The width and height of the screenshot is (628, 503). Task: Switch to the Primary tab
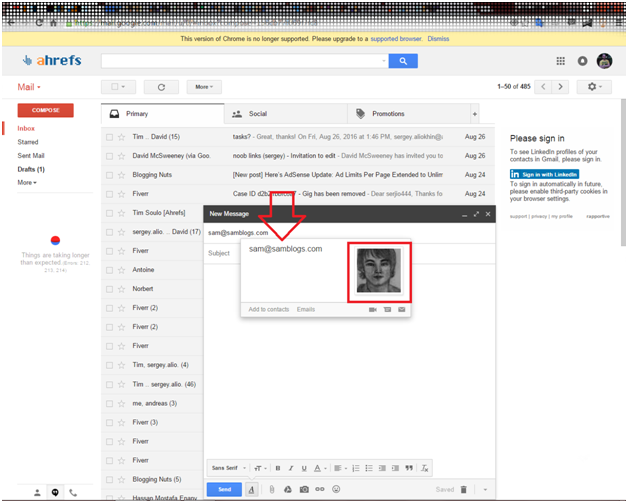click(x=163, y=114)
